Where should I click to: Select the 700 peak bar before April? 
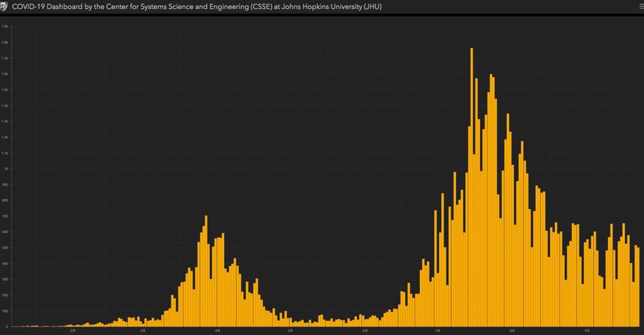206,271
